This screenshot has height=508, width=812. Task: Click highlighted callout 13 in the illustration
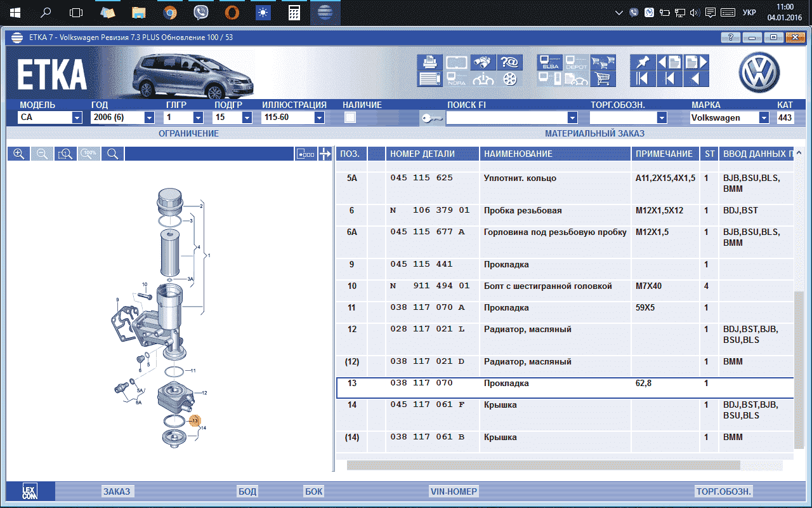tap(194, 420)
